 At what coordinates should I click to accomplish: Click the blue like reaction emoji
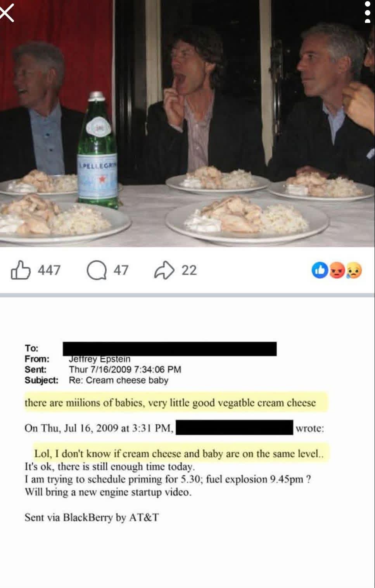320,271
